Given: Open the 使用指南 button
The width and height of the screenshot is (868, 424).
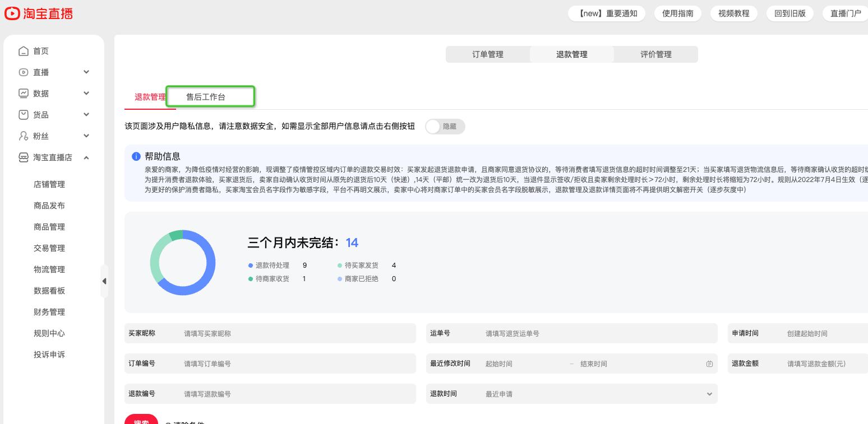Looking at the screenshot, I should tap(678, 13).
